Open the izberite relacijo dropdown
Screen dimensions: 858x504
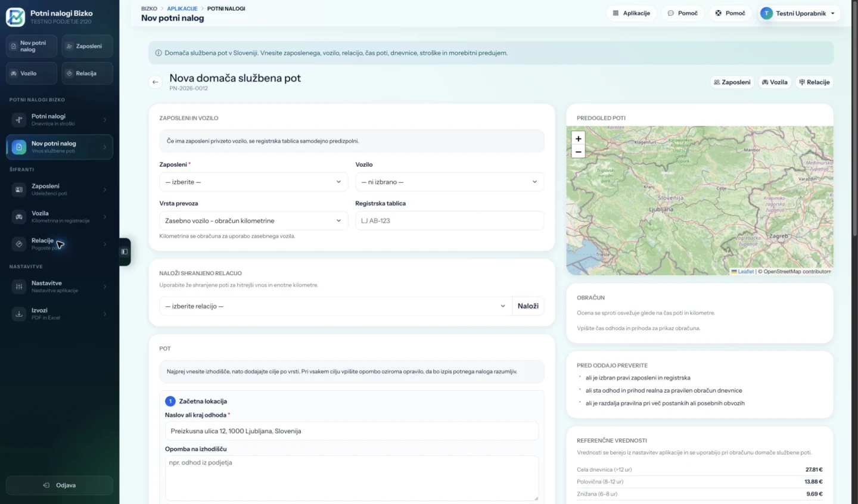click(335, 306)
